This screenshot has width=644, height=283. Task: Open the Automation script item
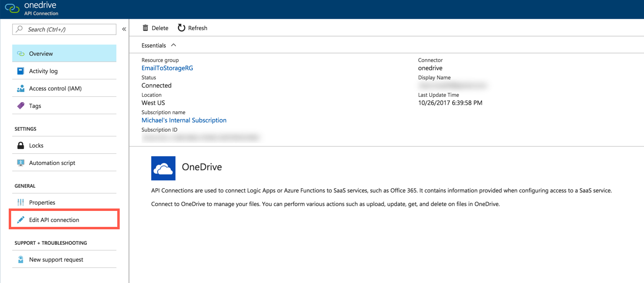click(64, 163)
